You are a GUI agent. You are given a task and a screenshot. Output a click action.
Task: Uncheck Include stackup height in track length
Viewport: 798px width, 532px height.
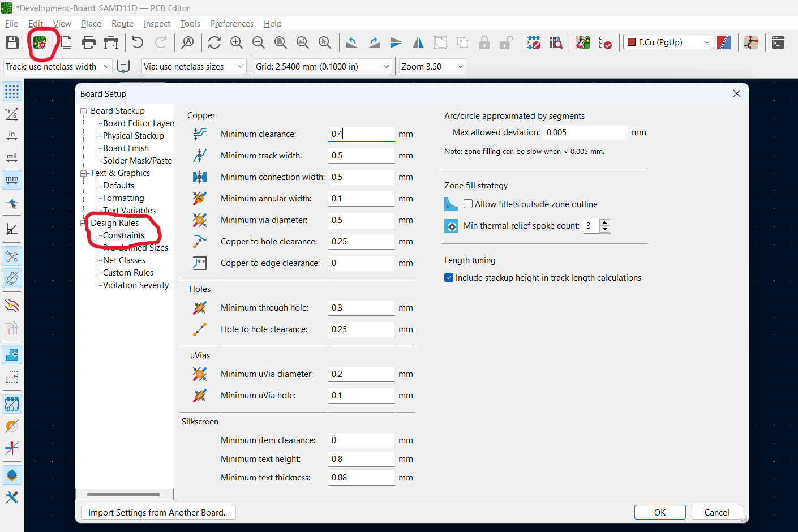point(449,277)
